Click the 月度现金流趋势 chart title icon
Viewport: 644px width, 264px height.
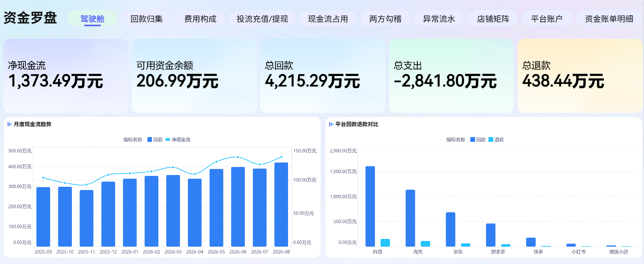click(x=10, y=124)
